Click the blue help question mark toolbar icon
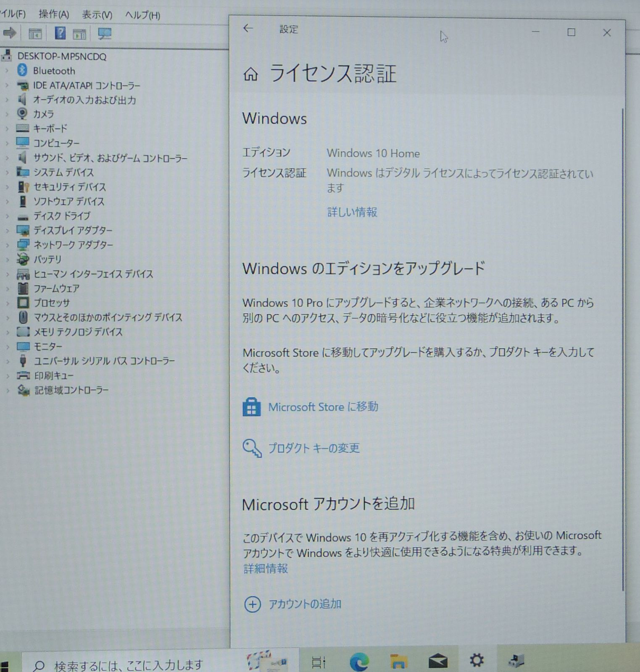This screenshot has height=672, width=640. (x=60, y=33)
